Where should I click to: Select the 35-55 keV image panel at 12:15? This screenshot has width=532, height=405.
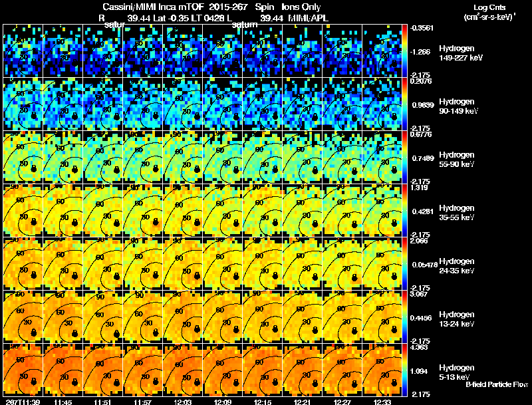point(263,211)
